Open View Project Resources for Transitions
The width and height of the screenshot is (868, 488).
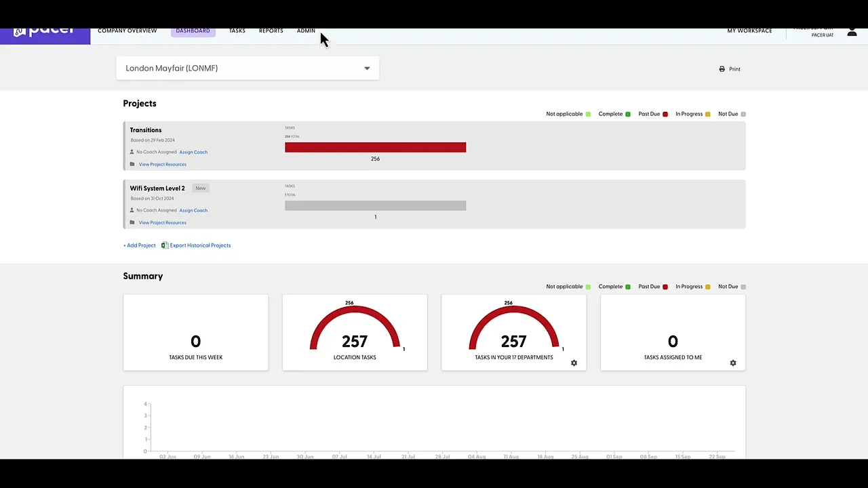(162, 164)
